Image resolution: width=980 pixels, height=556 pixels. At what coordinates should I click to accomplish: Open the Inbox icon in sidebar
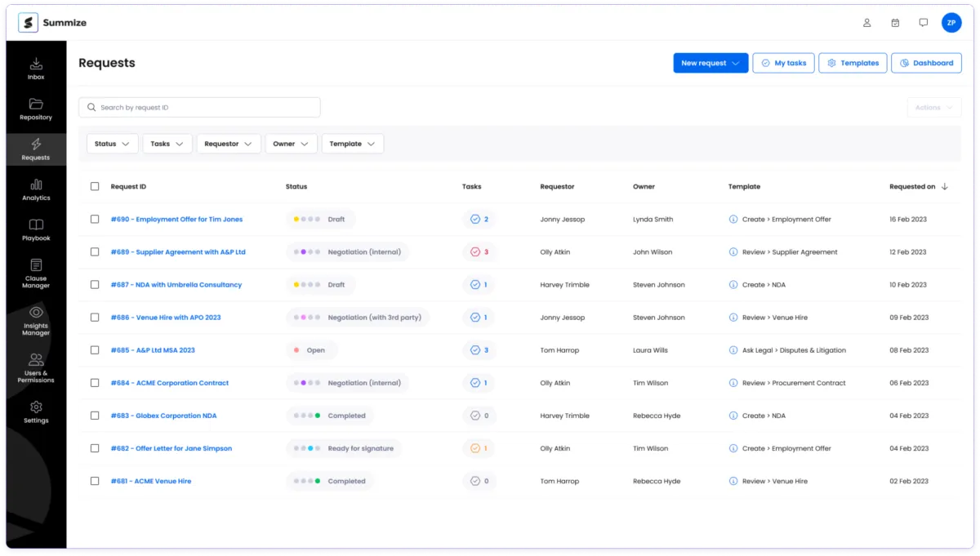click(x=36, y=65)
